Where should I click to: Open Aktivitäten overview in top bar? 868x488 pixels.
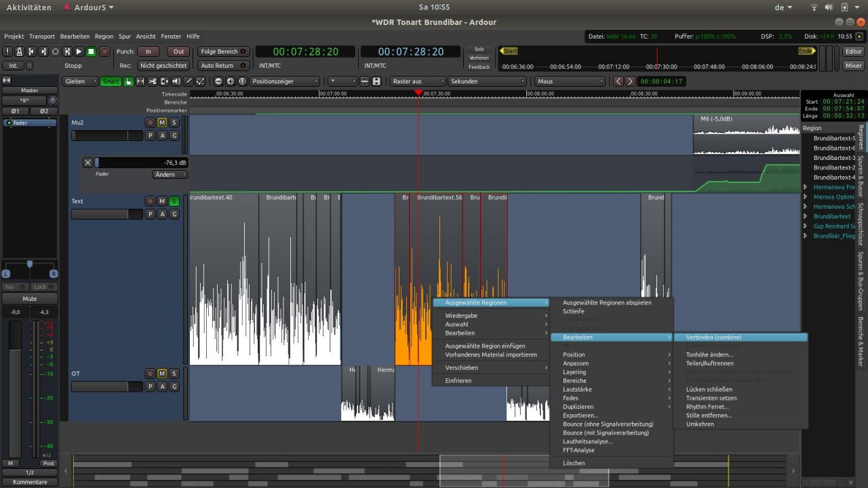pos(28,7)
